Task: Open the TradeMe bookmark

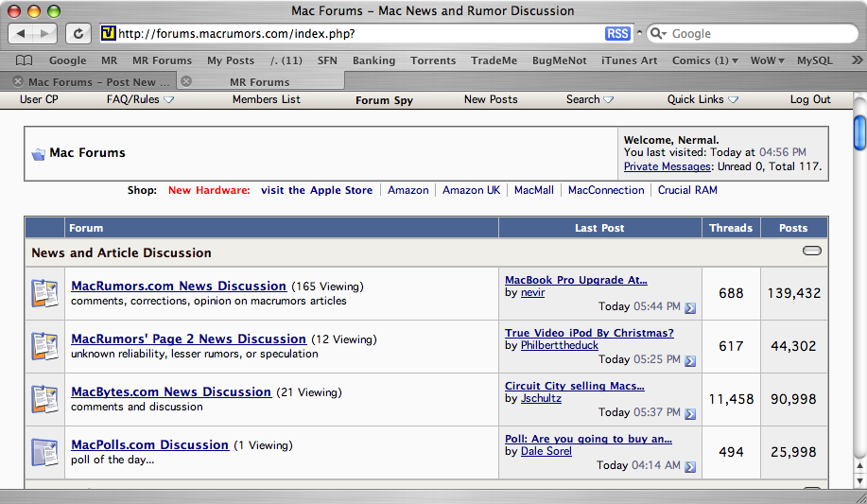Action: (494, 61)
